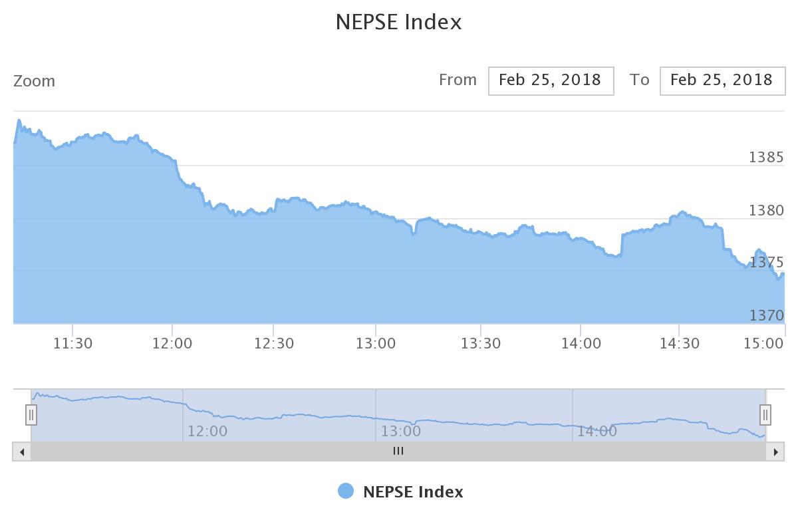798x532 pixels.
Task: Click the 11:30 x-axis time label
Action: [x=73, y=344]
